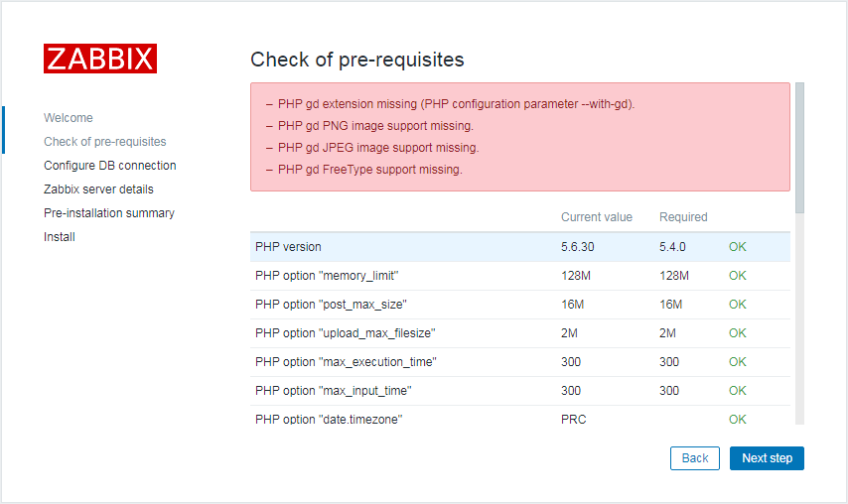Click the "date.timezone" row
This screenshot has width=848, height=504.
pyautogui.click(x=519, y=416)
